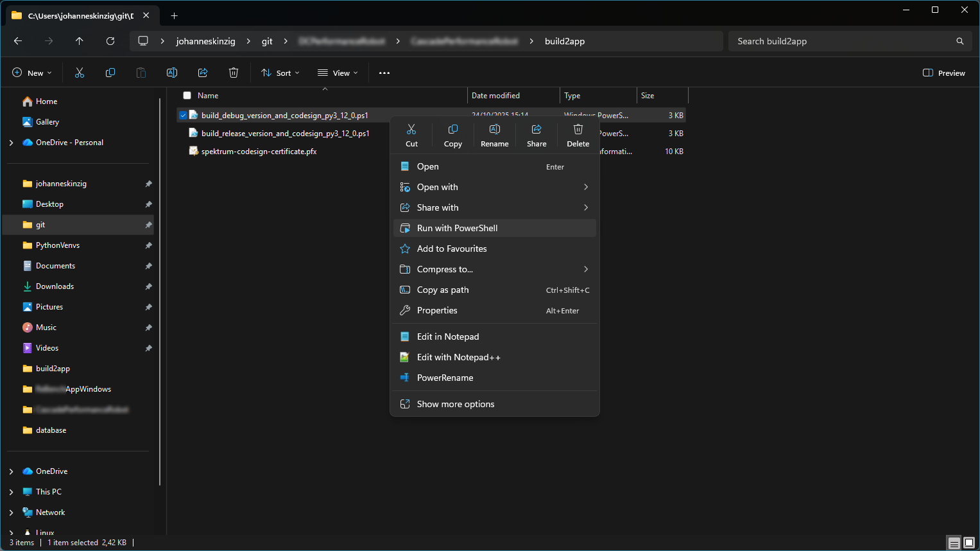Expand the This PC tree node
The image size is (980, 551).
click(x=12, y=492)
